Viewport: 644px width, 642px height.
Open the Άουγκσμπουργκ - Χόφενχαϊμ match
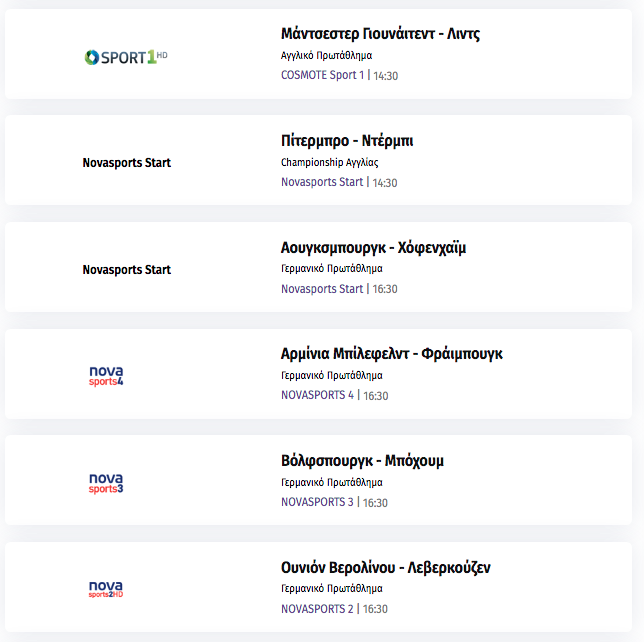click(x=374, y=248)
